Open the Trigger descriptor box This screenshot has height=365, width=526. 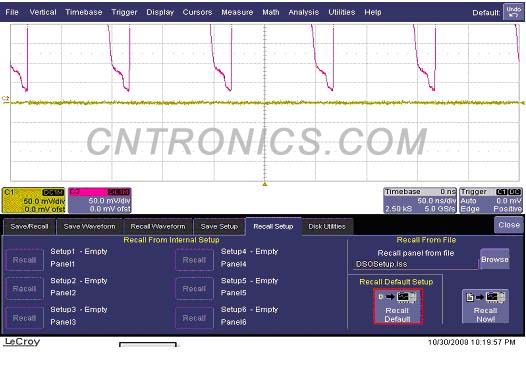[491, 200]
